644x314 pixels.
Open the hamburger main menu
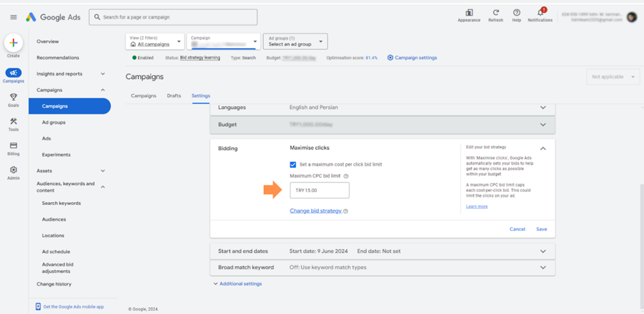tap(13, 17)
